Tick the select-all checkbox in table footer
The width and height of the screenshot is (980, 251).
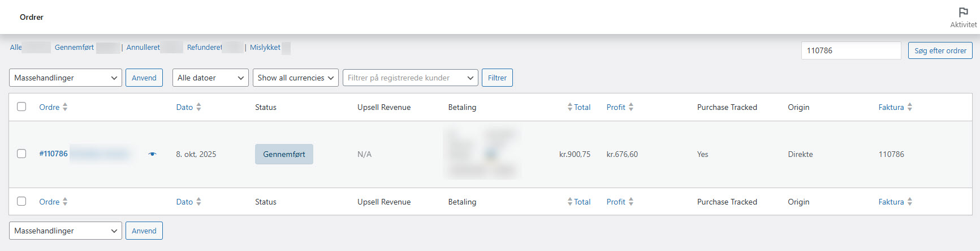point(21,201)
